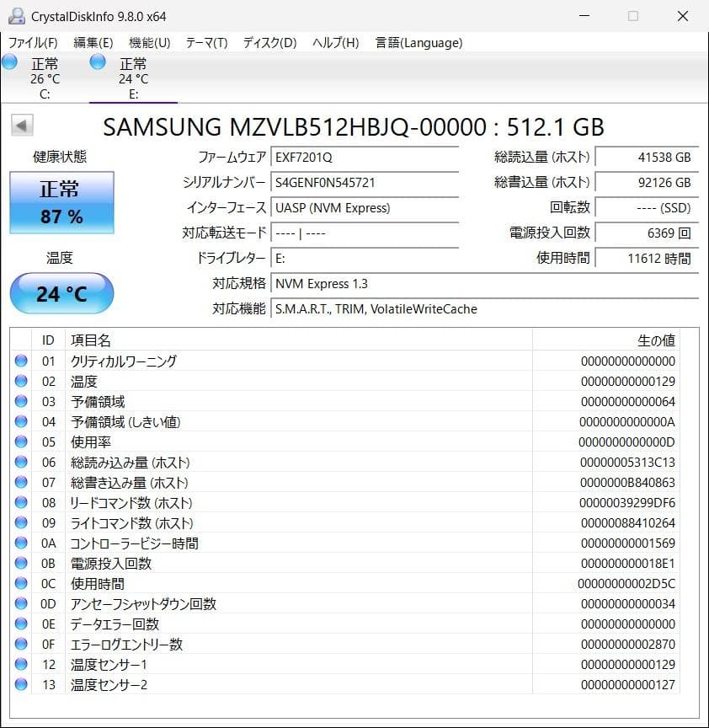Click the ID column header

click(48, 340)
